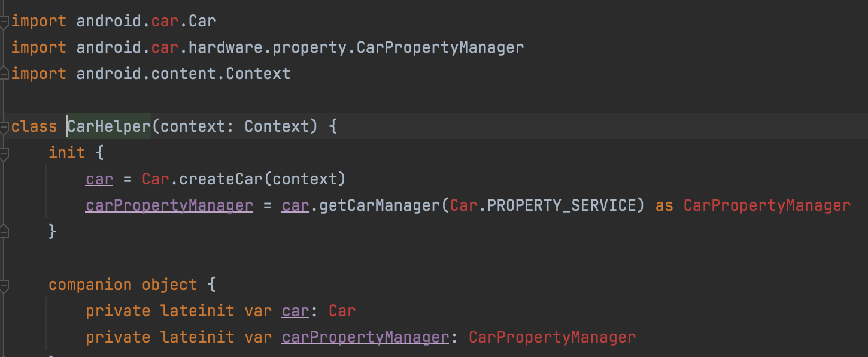Screen dimensions: 868x357
Task: Click the companion keyword
Action: pyautogui.click(x=90, y=285)
